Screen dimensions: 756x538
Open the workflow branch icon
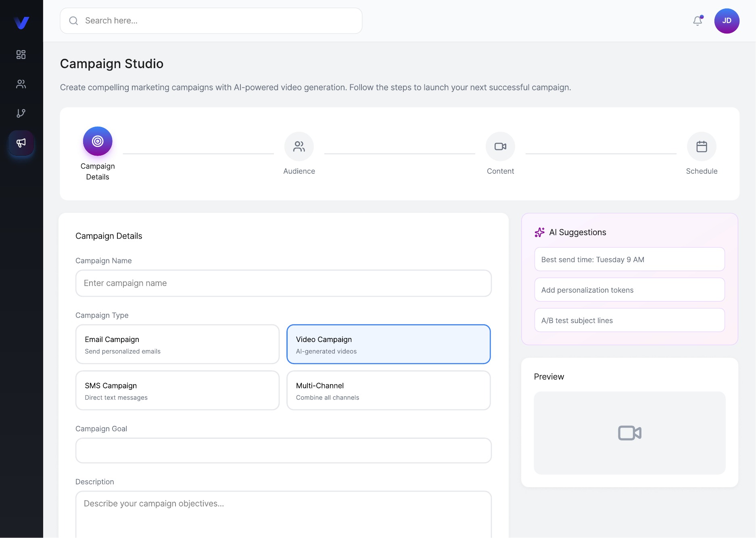pyautogui.click(x=21, y=113)
